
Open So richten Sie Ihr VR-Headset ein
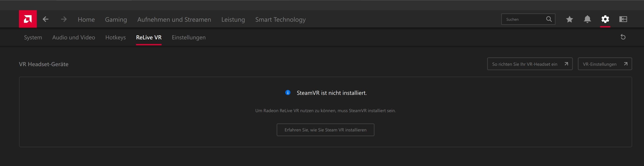(x=530, y=64)
